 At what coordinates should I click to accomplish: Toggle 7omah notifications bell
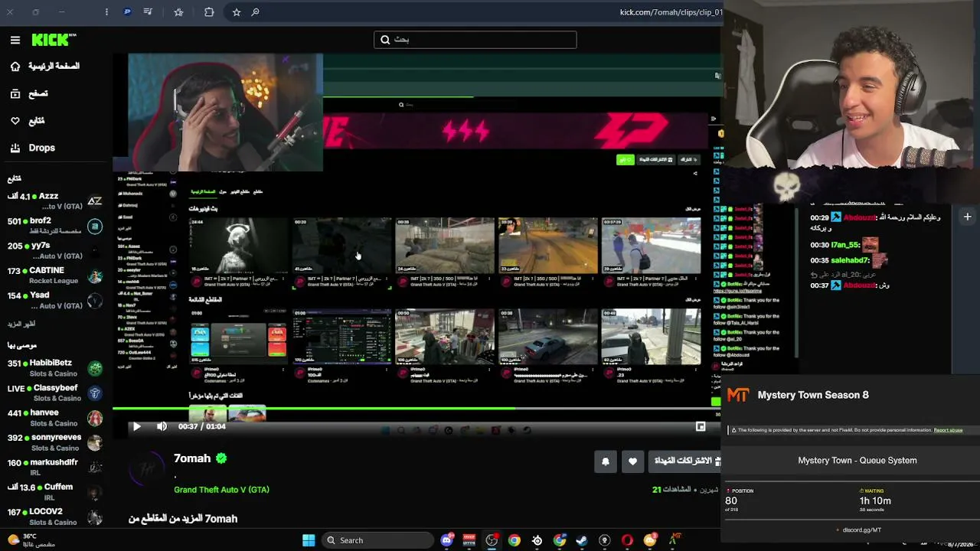coord(605,461)
